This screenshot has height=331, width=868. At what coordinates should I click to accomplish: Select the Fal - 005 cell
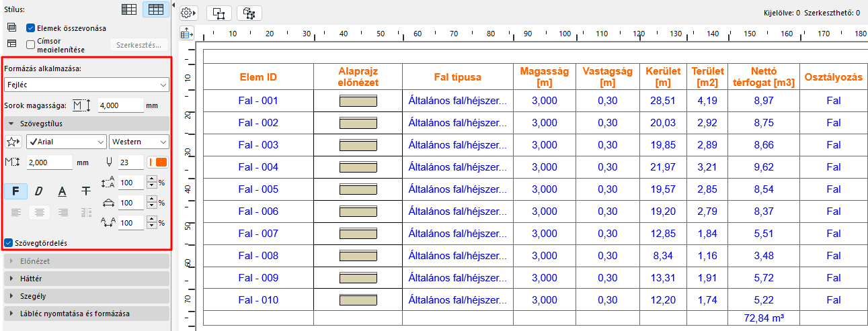258,189
